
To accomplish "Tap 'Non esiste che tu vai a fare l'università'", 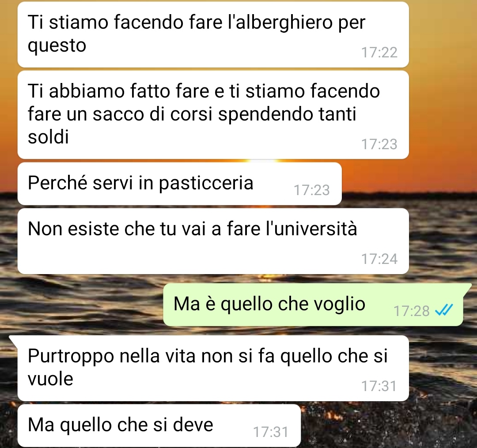I will click(213, 241).
